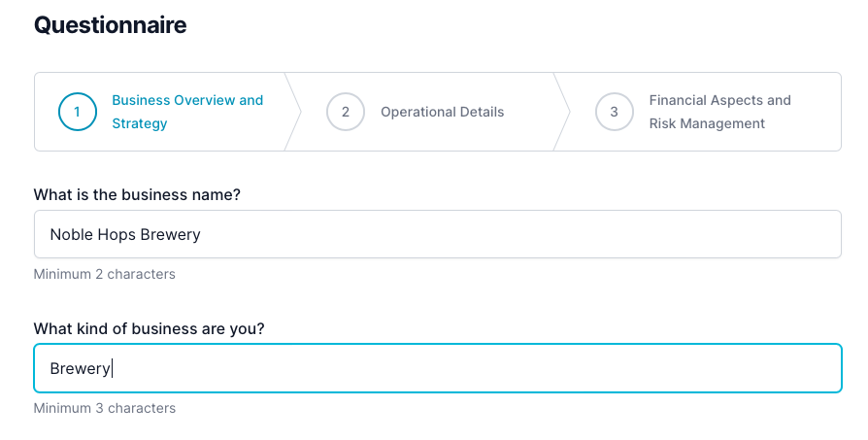Click the word "Noble" in the name field
The height and width of the screenshot is (440, 868).
pyautogui.click(x=72, y=235)
